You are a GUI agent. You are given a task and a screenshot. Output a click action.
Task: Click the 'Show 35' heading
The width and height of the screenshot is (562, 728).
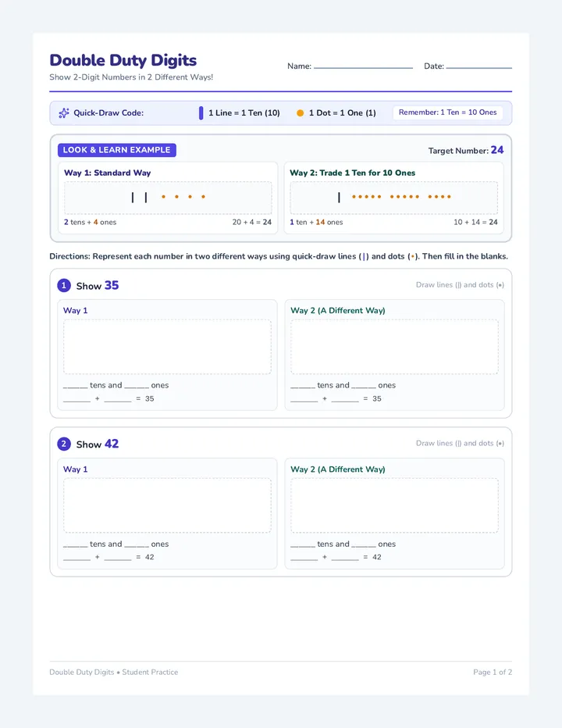point(98,286)
